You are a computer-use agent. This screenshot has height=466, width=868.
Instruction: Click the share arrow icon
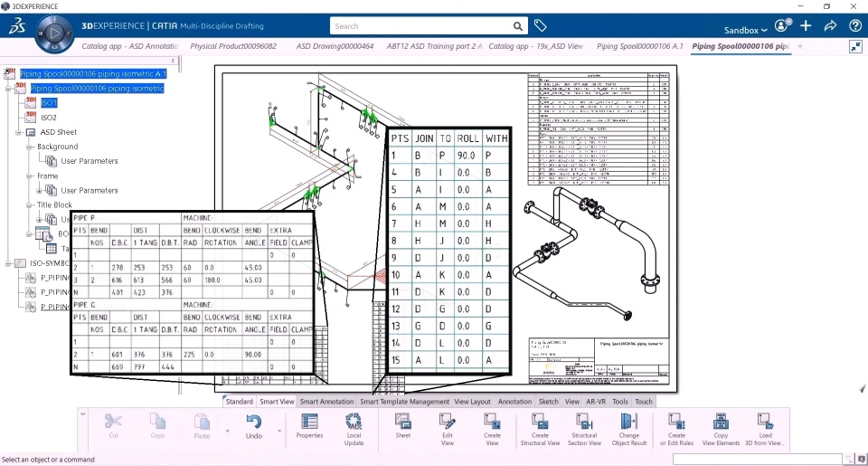pos(830,25)
